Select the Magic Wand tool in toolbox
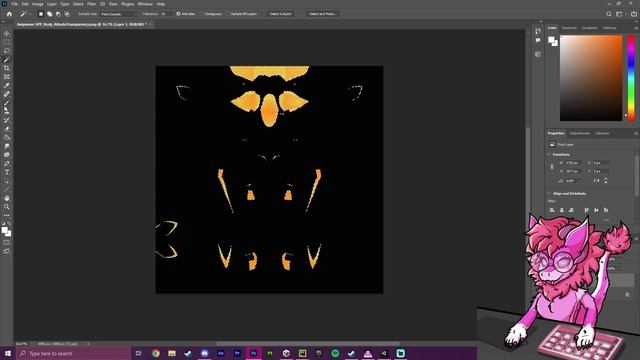The width and height of the screenshot is (640, 360). coord(7,60)
